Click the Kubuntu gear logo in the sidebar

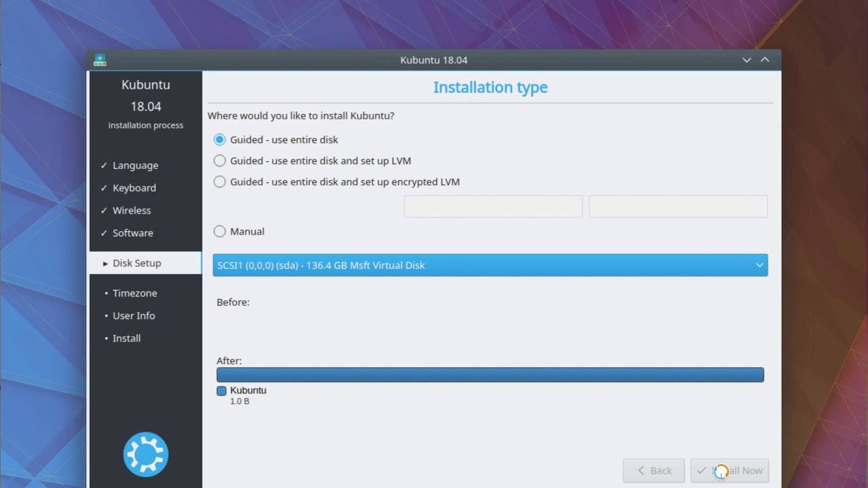[x=146, y=454]
